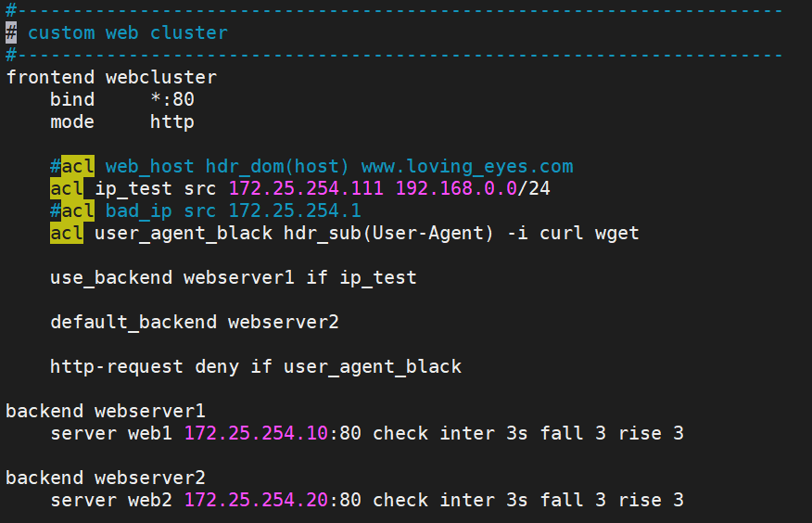Click the 'backend webserver2' section header
Viewport: 812px width, 523px height.
pyautogui.click(x=106, y=478)
